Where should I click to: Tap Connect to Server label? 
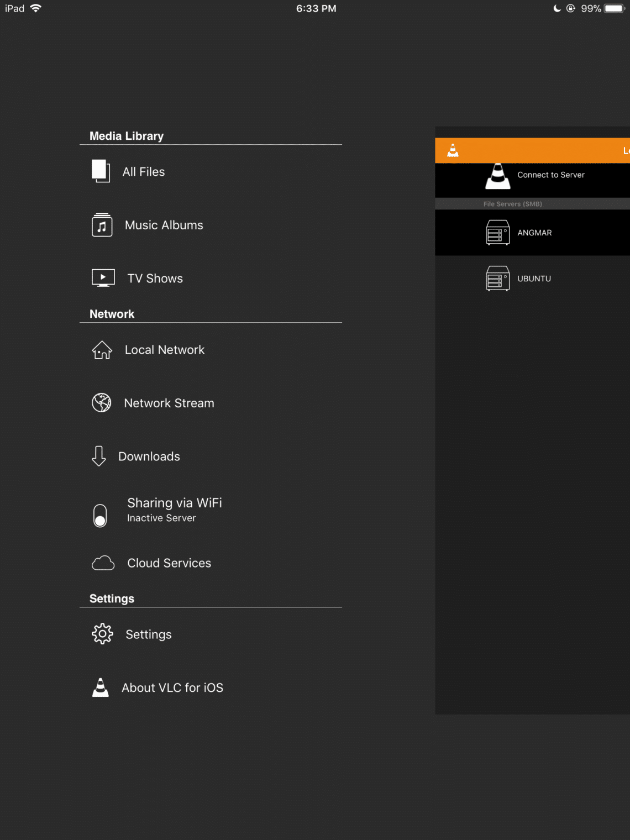(x=551, y=175)
